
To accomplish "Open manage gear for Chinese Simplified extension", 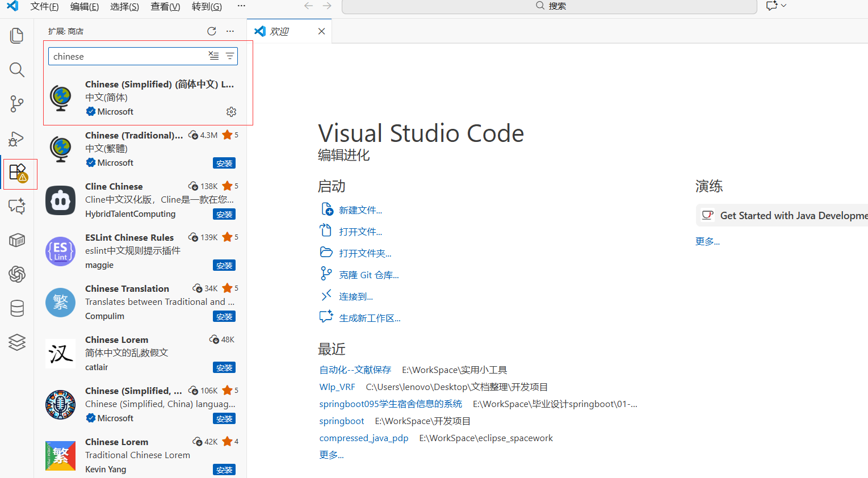I will point(231,112).
